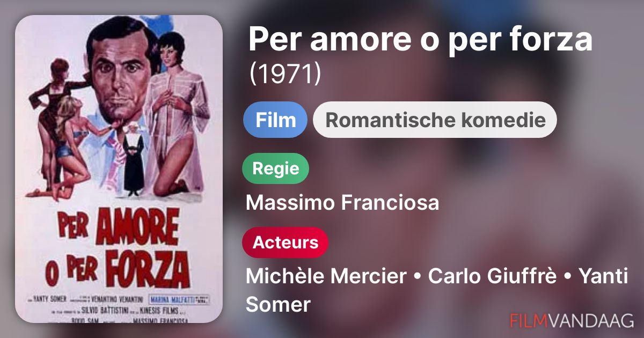Click the green Regie label
Screen dimensions: 644x338
pyautogui.click(x=276, y=168)
